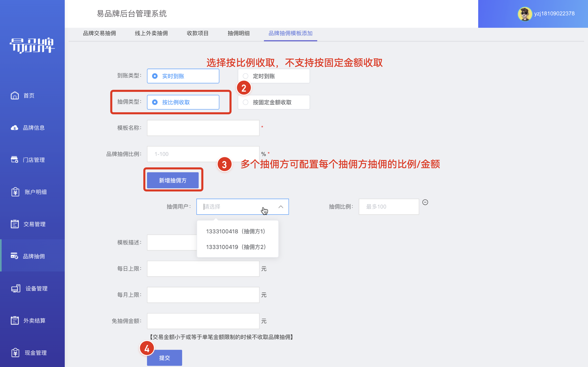
Task: Open 交易管理 icon in sidebar
Action: click(x=14, y=224)
